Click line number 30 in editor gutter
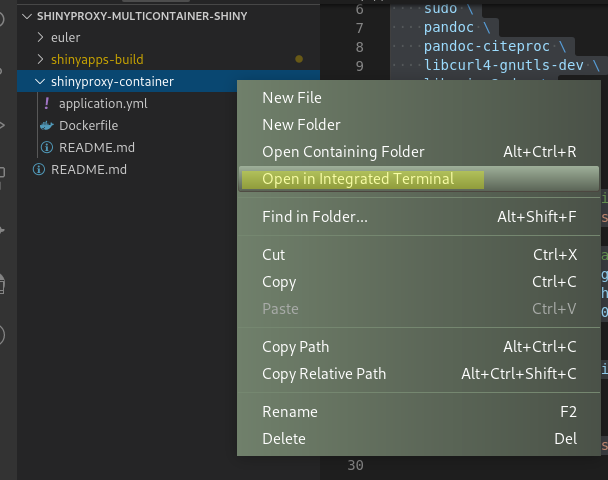 tap(355, 465)
